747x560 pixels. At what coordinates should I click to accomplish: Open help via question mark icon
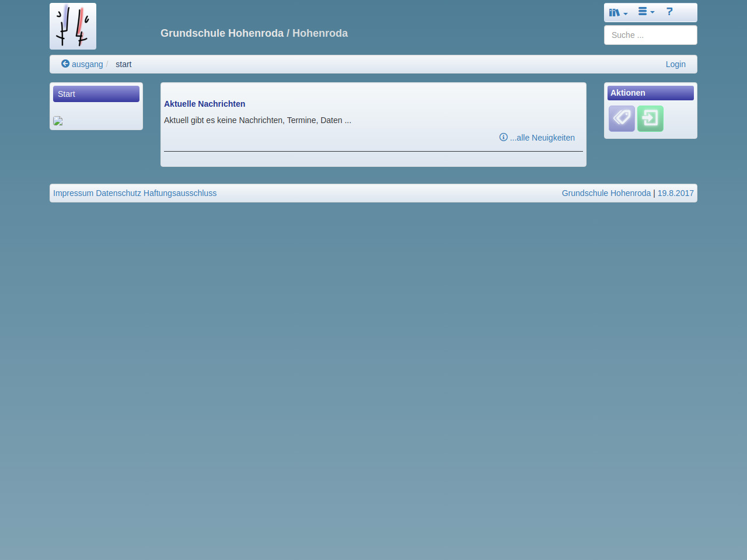click(x=669, y=12)
